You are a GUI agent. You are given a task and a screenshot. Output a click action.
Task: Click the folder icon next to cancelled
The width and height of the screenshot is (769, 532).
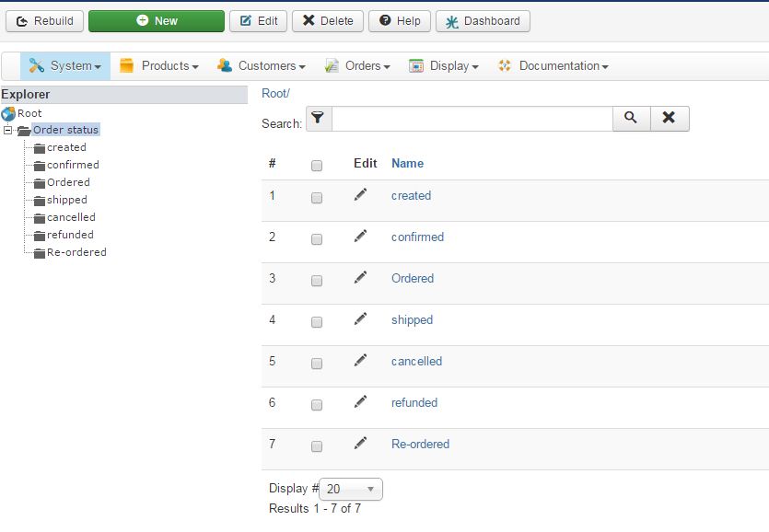pos(40,218)
